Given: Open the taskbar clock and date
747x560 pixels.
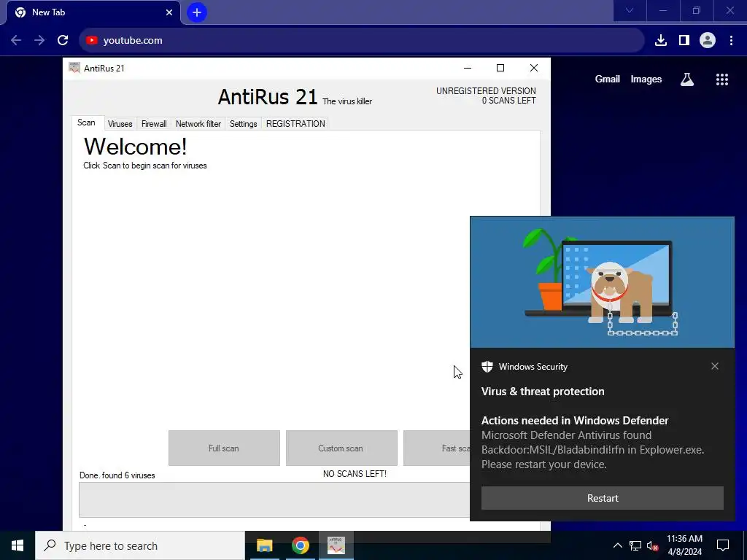Looking at the screenshot, I should [x=684, y=545].
